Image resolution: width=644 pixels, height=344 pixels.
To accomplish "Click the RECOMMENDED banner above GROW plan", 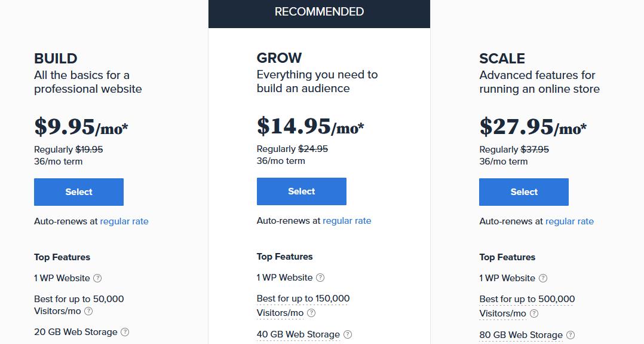I will click(319, 12).
